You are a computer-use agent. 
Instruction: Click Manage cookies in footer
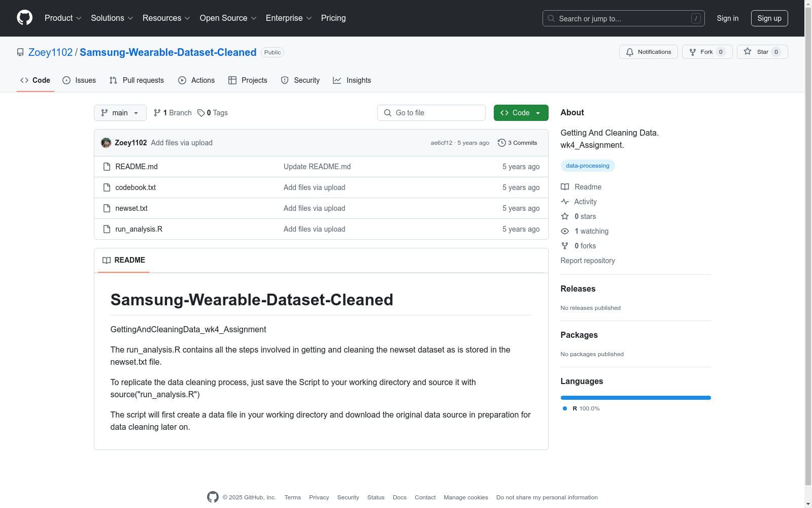[x=466, y=497]
